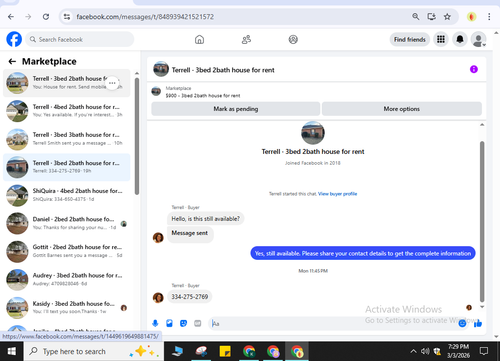Open the emoji picker in message box
This screenshot has height=361, width=500.
click(x=462, y=323)
